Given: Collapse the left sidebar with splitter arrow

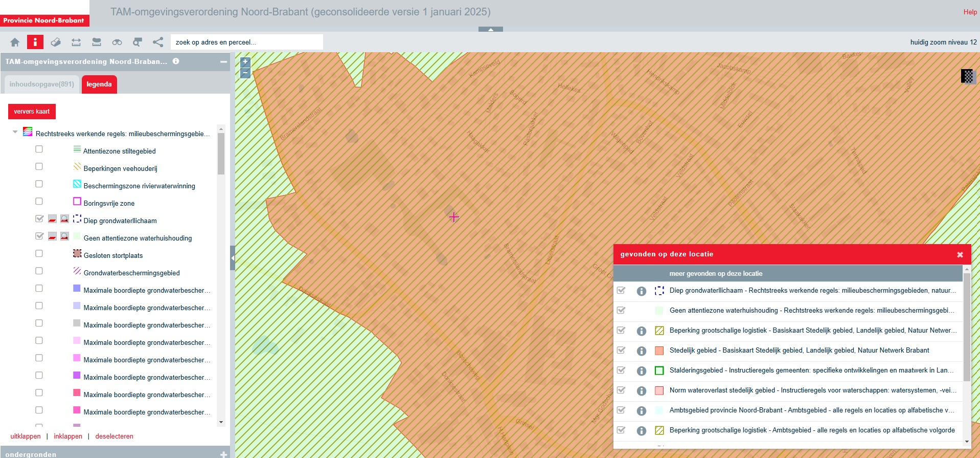Looking at the screenshot, I should click(233, 258).
